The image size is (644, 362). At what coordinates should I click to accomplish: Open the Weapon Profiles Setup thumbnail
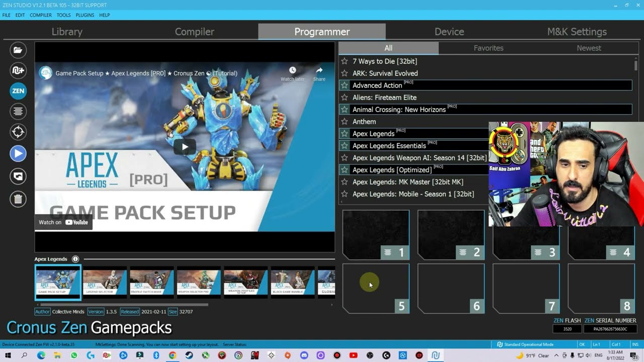pos(246,283)
